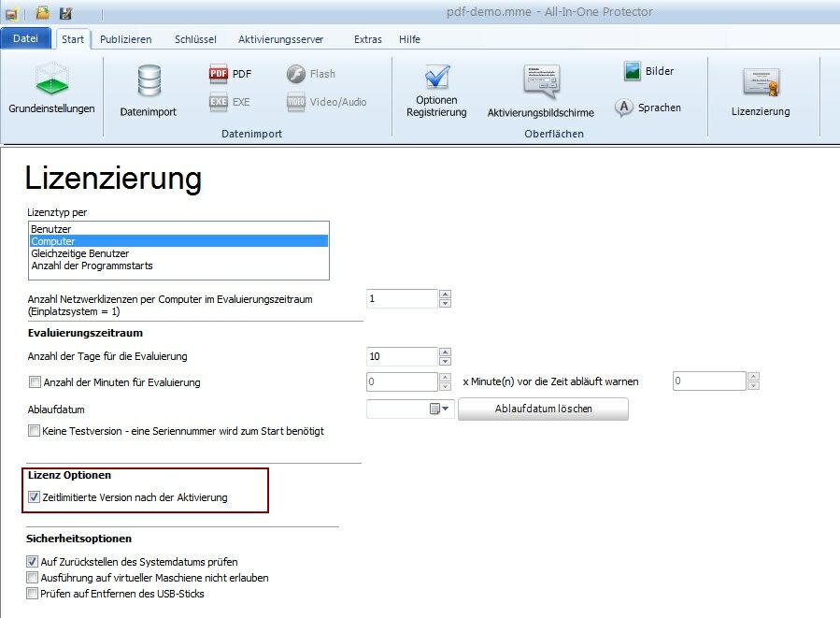Focus the Netzwerklizenzen number field
840x618 pixels.
(x=403, y=298)
